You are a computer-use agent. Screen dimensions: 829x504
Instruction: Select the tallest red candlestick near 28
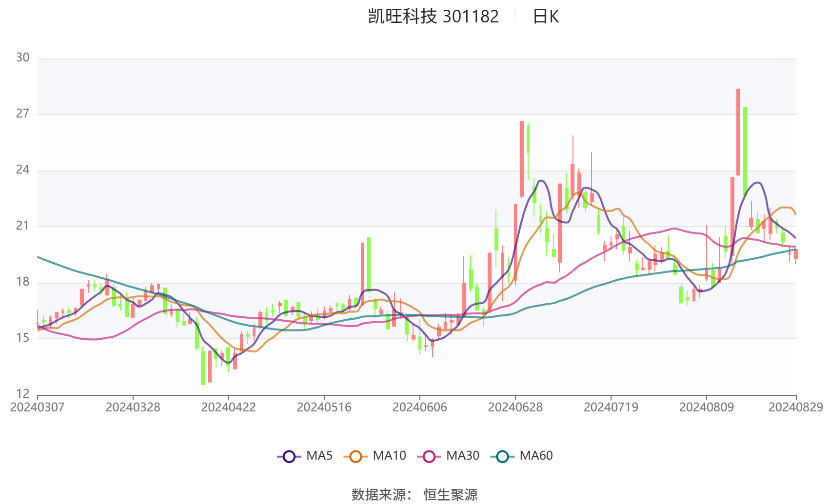click(x=738, y=132)
